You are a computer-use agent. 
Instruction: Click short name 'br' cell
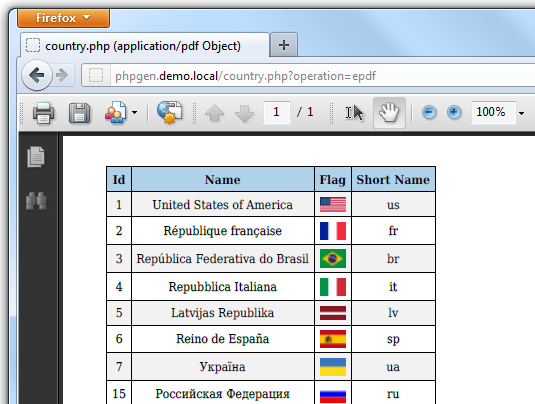(x=393, y=259)
